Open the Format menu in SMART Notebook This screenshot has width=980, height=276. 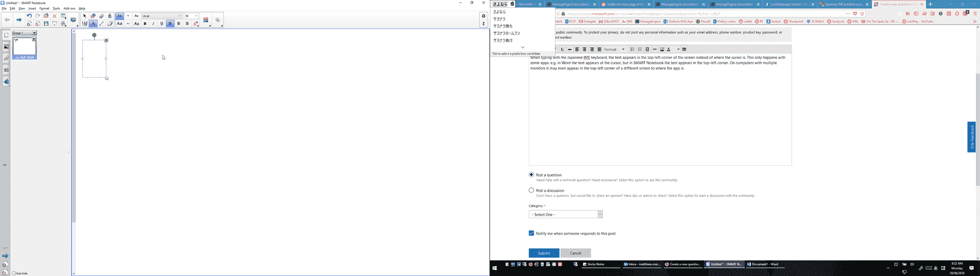[x=44, y=8]
